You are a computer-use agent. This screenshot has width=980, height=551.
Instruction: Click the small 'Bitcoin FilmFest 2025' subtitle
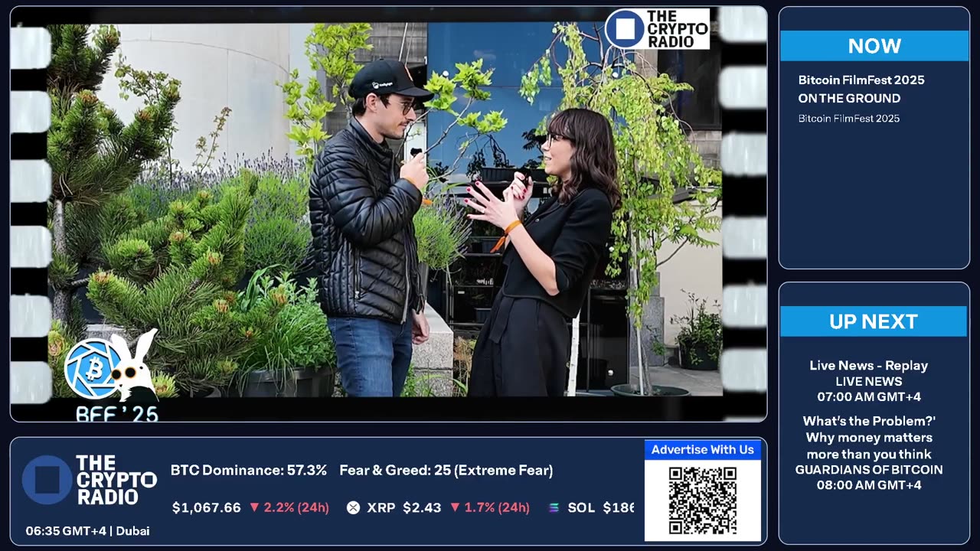click(x=849, y=119)
